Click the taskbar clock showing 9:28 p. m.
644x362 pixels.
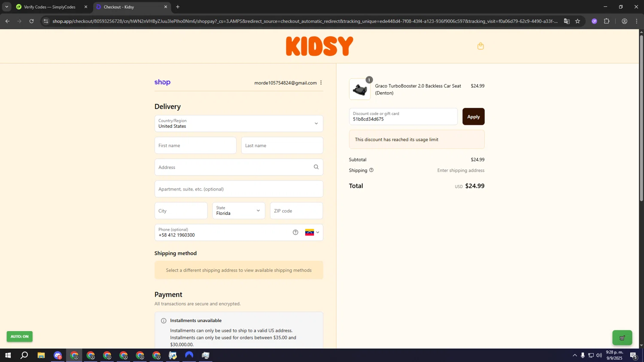(x=614, y=355)
